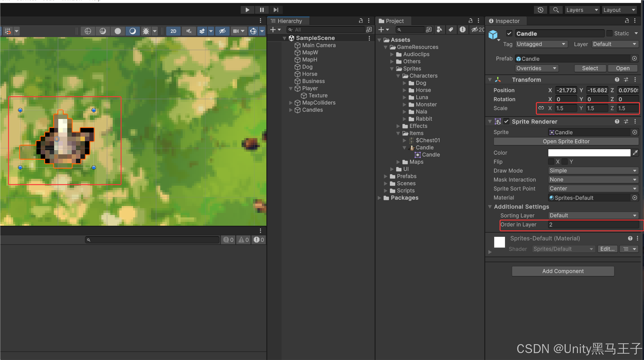This screenshot has width=644, height=360.
Task: Click the color eyedropper icon
Action: (635, 153)
